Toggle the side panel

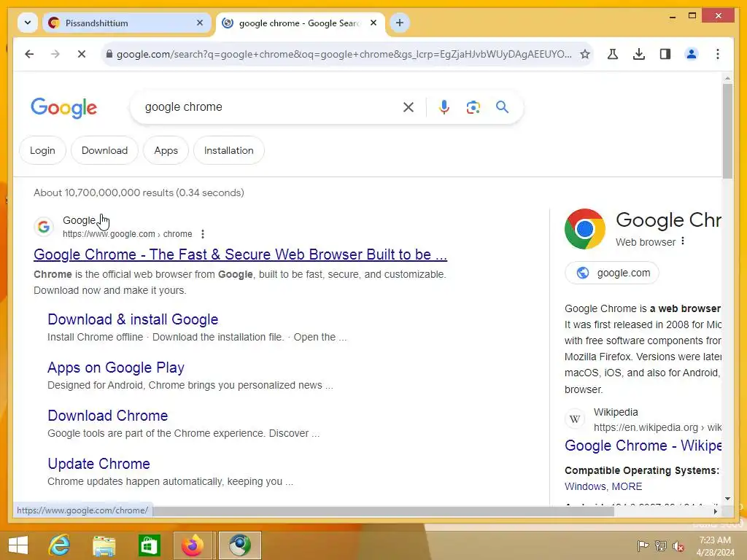pyautogui.click(x=665, y=54)
